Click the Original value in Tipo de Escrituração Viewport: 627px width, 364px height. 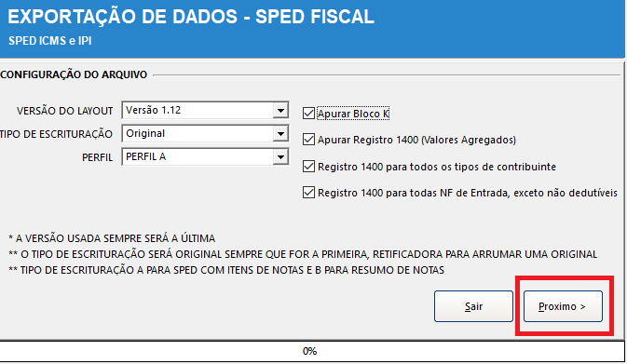point(145,133)
